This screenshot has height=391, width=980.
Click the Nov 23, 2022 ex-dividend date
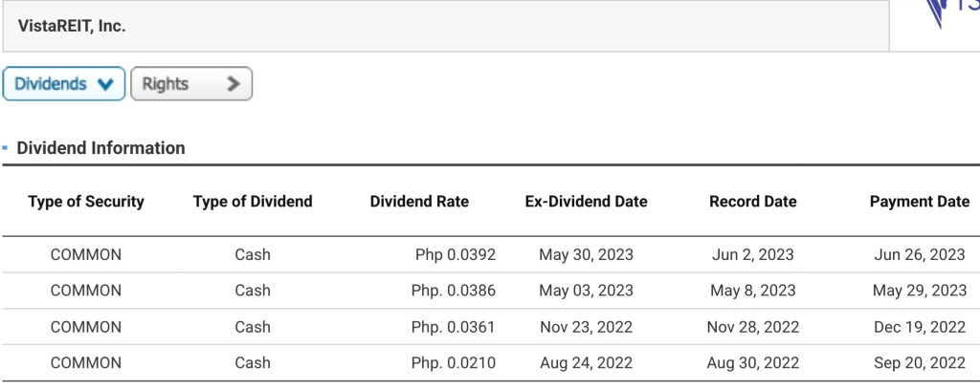tap(586, 327)
